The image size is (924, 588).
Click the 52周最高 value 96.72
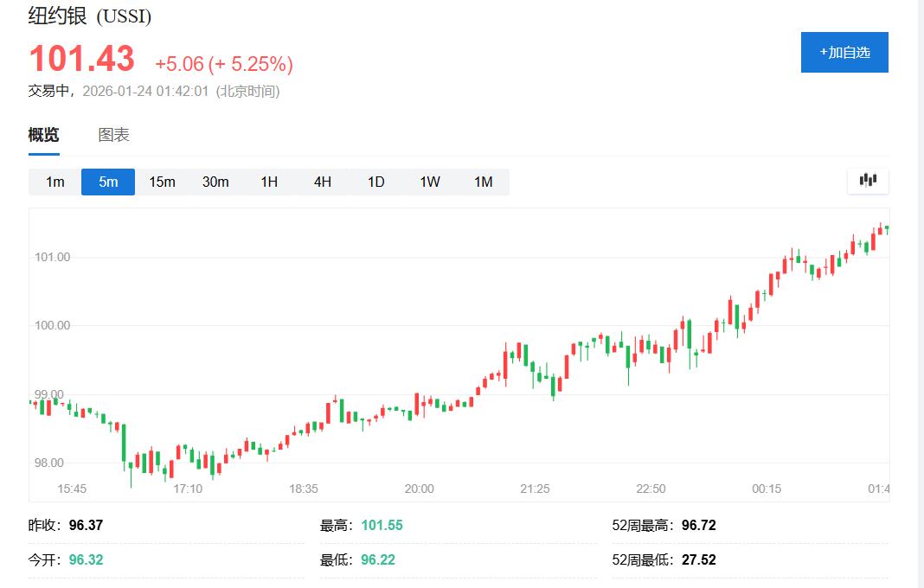tap(698, 525)
